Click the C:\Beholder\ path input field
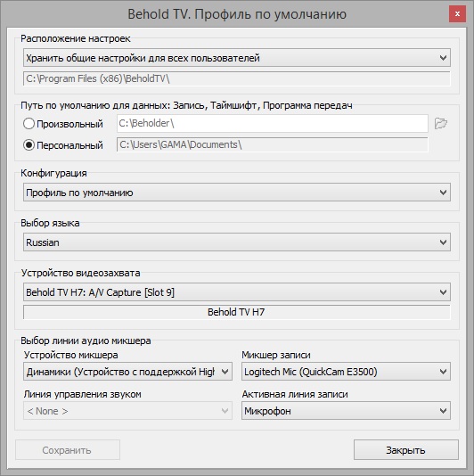The image size is (474, 476). coord(273,123)
